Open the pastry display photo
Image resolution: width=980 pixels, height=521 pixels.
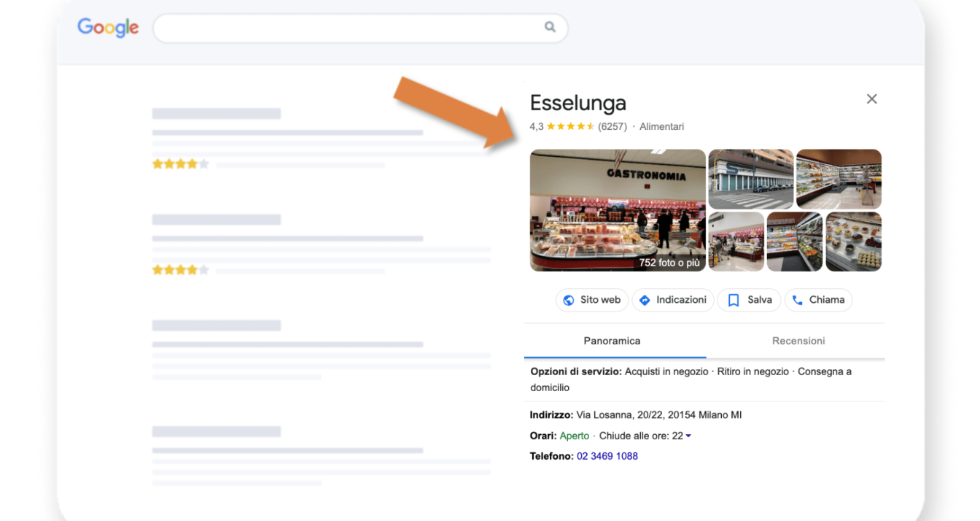[x=854, y=242]
